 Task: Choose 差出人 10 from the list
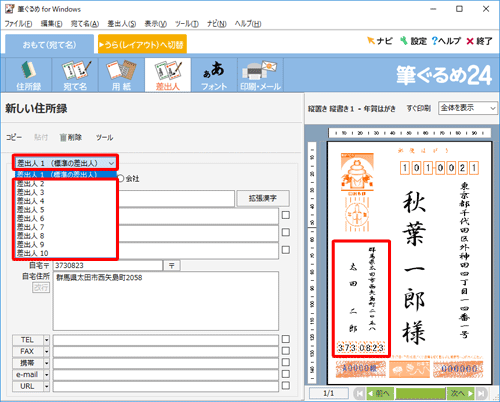66,253
